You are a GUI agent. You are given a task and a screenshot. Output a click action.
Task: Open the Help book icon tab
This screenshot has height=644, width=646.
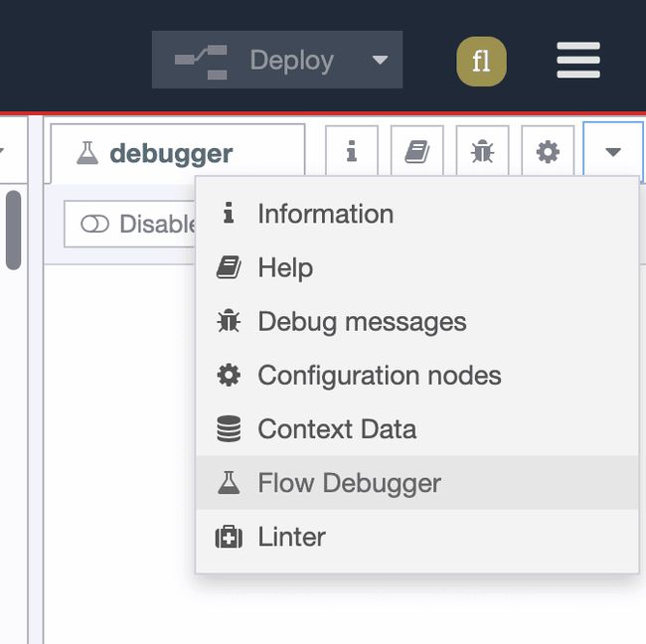[417, 152]
